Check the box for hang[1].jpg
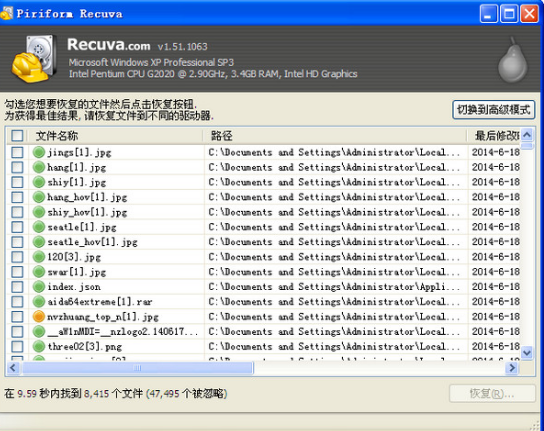Screen dimensions: 544x431 (x=17, y=167)
